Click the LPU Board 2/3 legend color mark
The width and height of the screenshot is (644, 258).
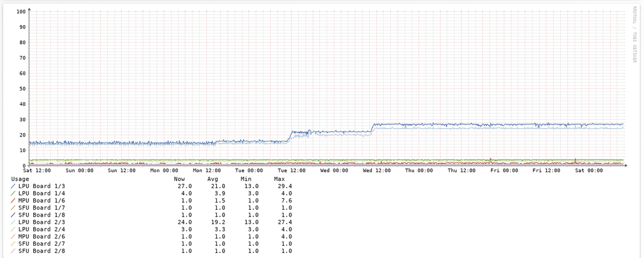point(13,222)
